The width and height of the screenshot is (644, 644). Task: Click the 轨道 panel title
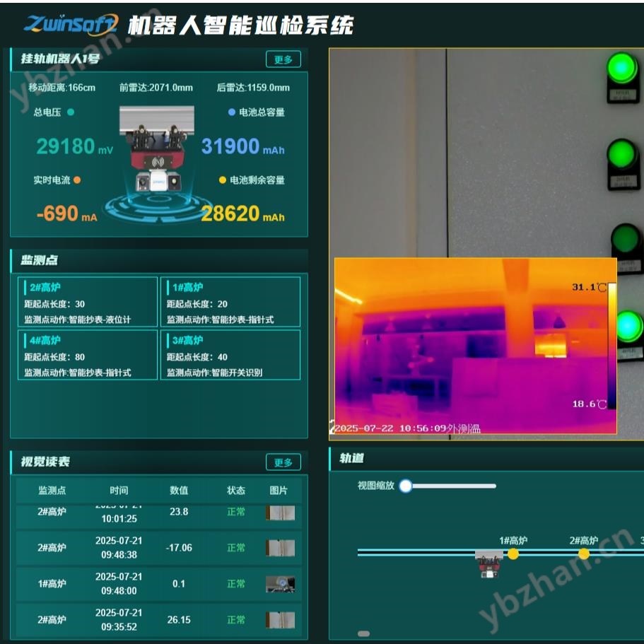coord(351,458)
